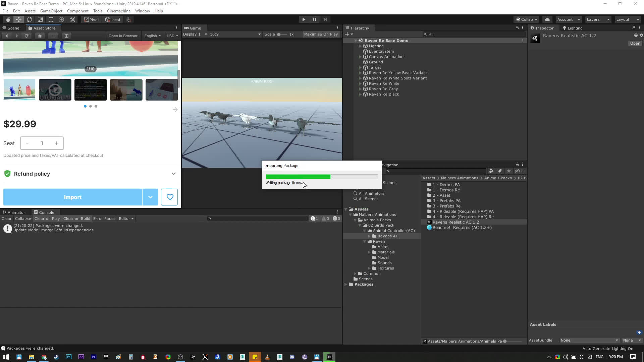Screen dimensions: 644x362
Task: Expand the Refund policy section
Action: [173, 174]
